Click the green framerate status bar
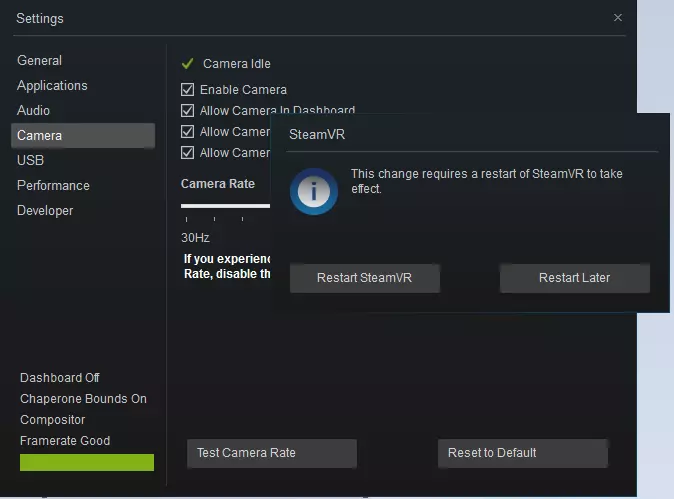Image resolution: width=674 pixels, height=499 pixels. [87, 462]
